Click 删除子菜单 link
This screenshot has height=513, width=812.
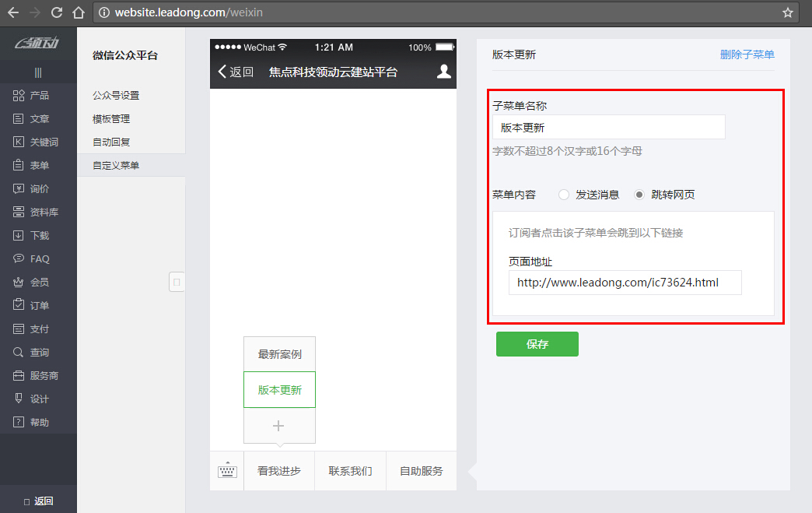click(x=747, y=54)
